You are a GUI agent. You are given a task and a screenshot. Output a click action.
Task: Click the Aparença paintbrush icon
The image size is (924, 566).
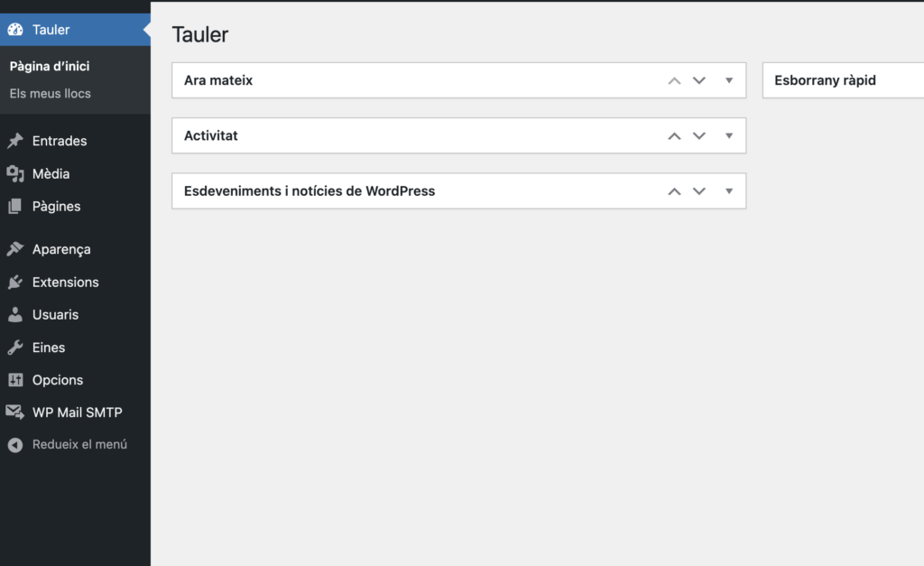[15, 249]
